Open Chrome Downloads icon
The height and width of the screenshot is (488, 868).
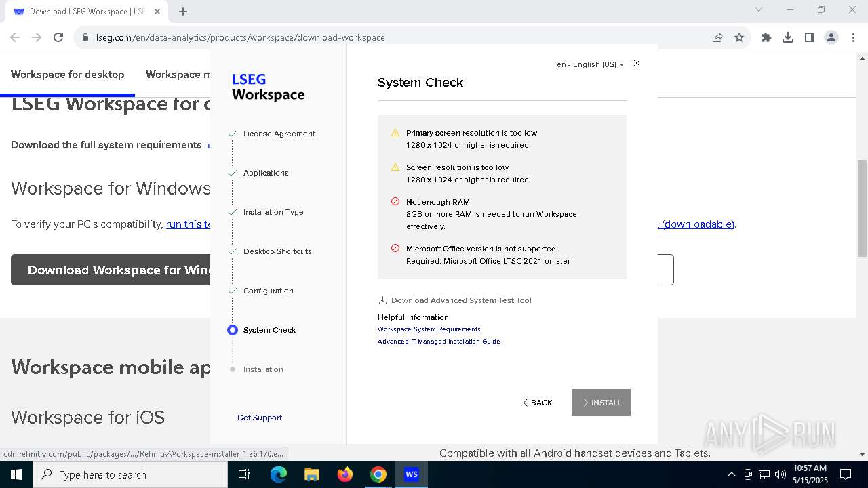(788, 37)
